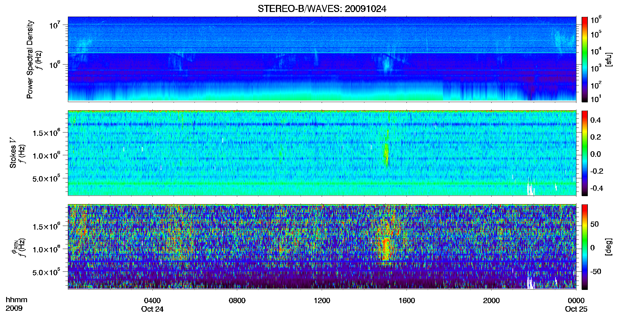Click the Stokes V spectrogram panel

pos(322,153)
